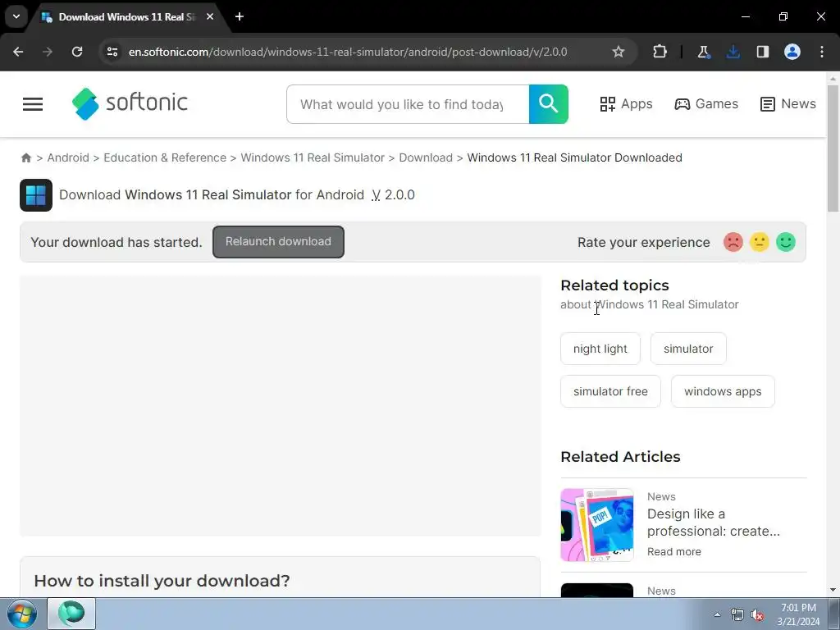This screenshot has width=840, height=630.
Task: Go to Android breadcrumb
Action: 68,157
